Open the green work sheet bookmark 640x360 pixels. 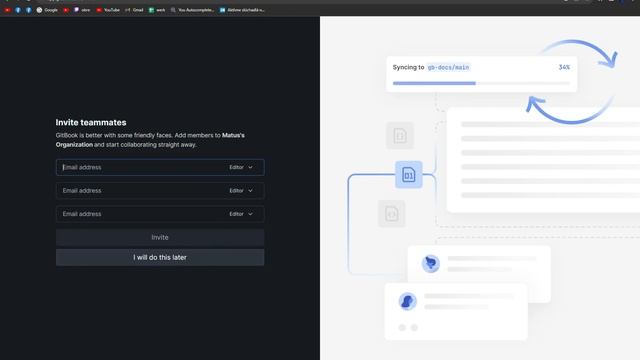tap(157, 10)
